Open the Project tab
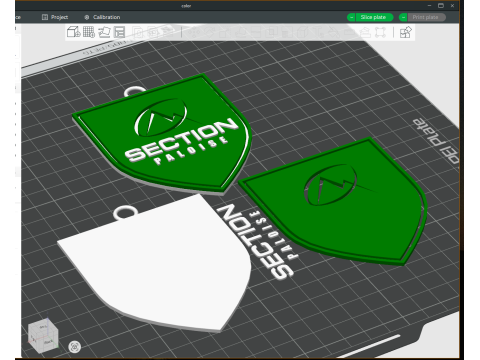The height and width of the screenshot is (360, 480). click(x=55, y=17)
